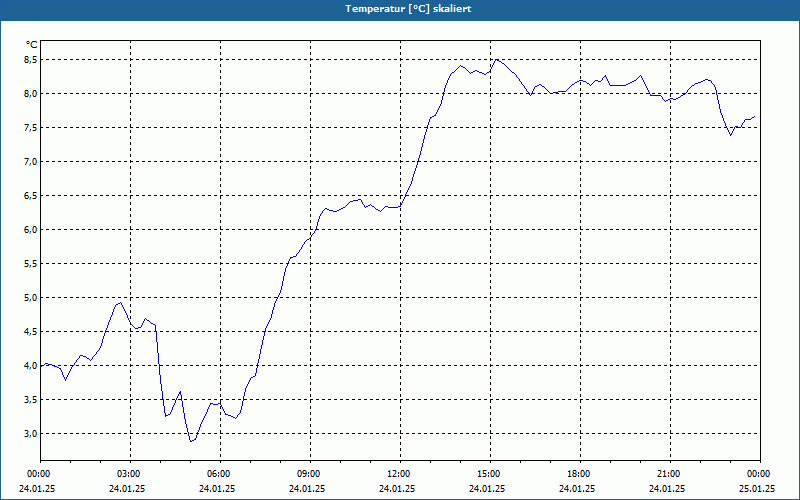The image size is (800, 500).
Task: Click the 7,0 y-axis label
Action: [31, 162]
